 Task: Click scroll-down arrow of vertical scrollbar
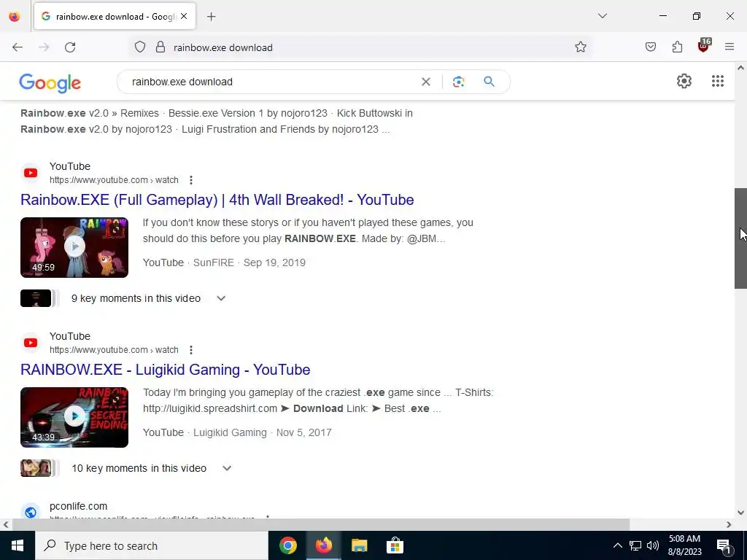pos(740,513)
